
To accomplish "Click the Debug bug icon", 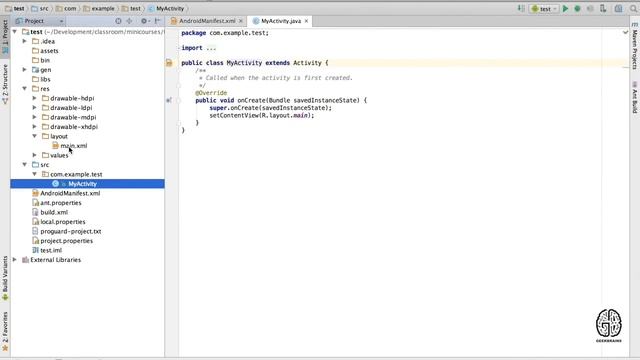I will click(x=577, y=9).
